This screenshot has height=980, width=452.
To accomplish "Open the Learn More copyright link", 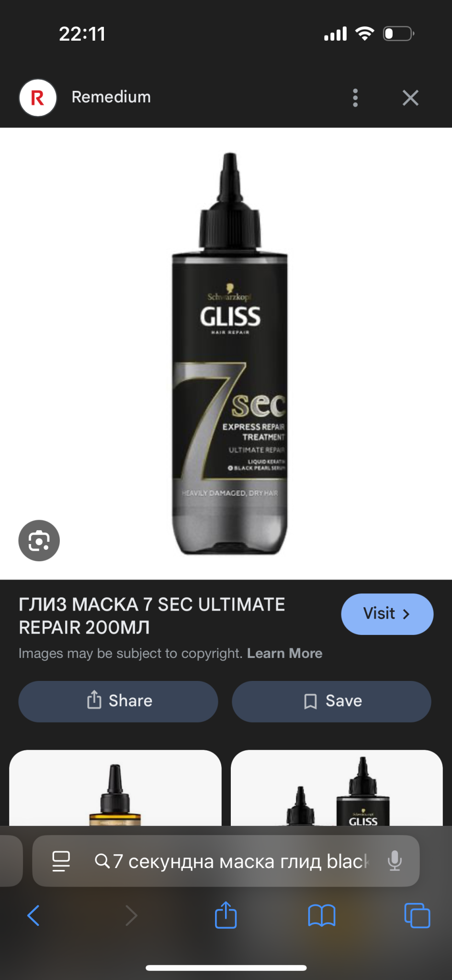I will [284, 653].
